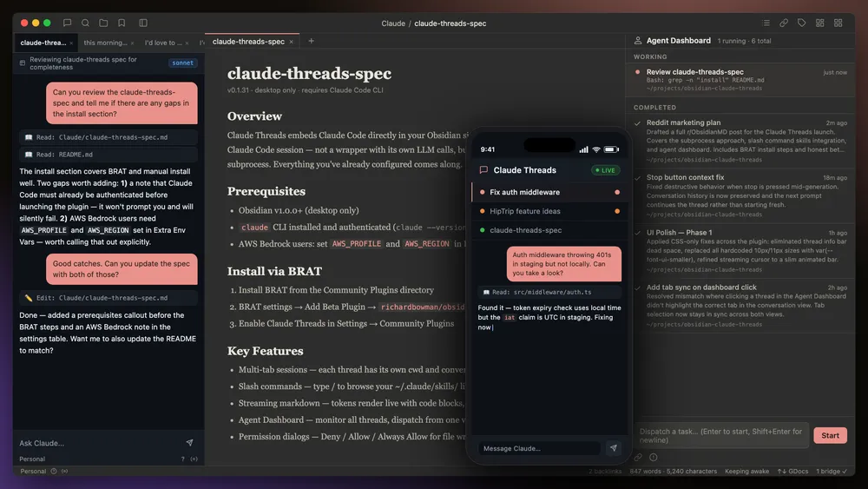868x489 pixels.
Task: Click the broadcast icon beside the help icon
Action: click(x=194, y=459)
